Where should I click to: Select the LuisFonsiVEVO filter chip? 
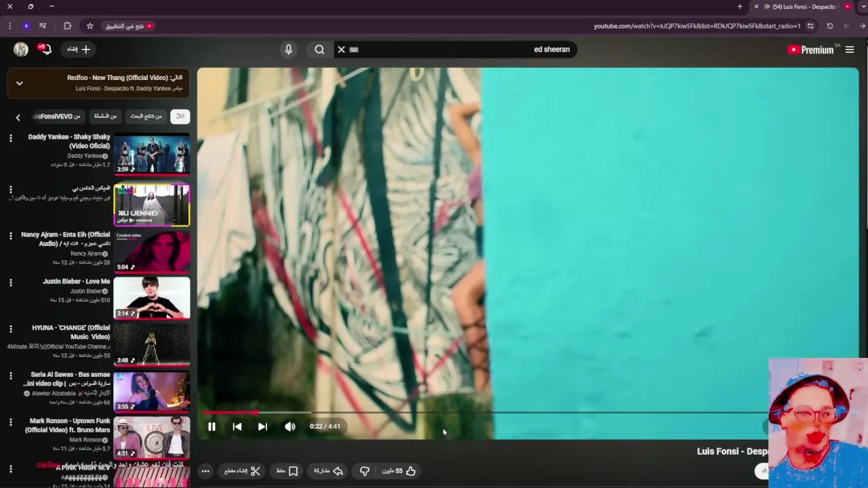(58, 117)
